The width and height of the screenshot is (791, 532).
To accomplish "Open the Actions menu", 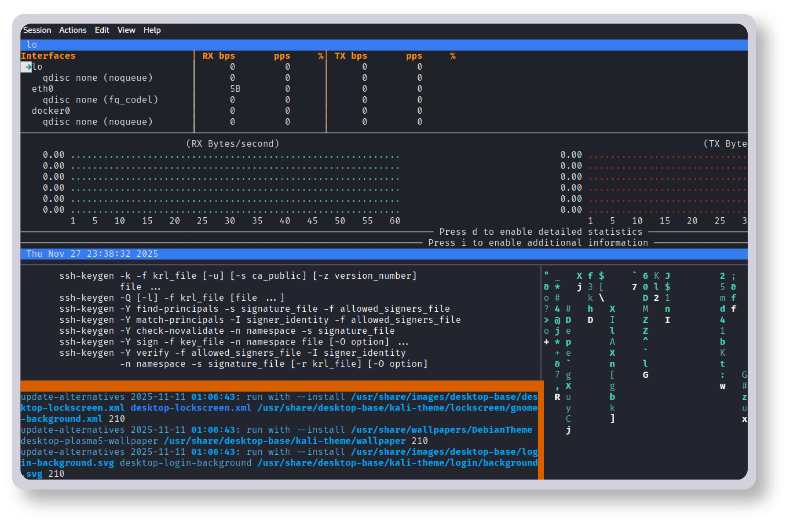I will [72, 30].
